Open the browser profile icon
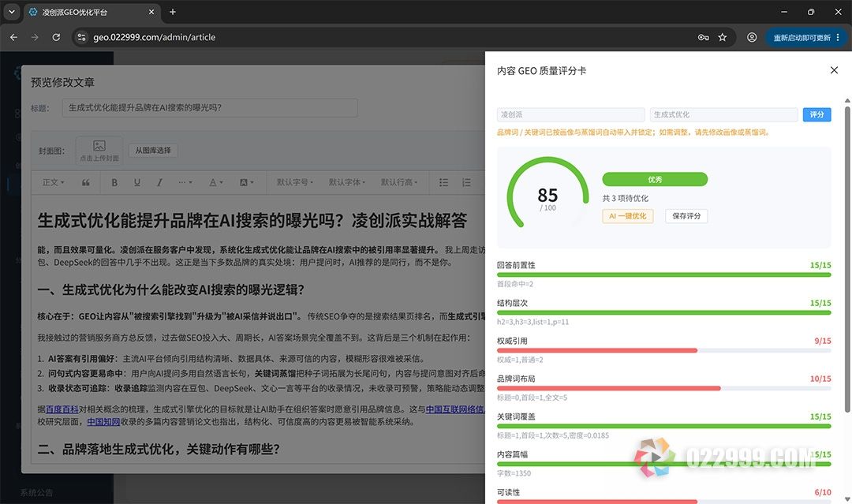 (752, 38)
